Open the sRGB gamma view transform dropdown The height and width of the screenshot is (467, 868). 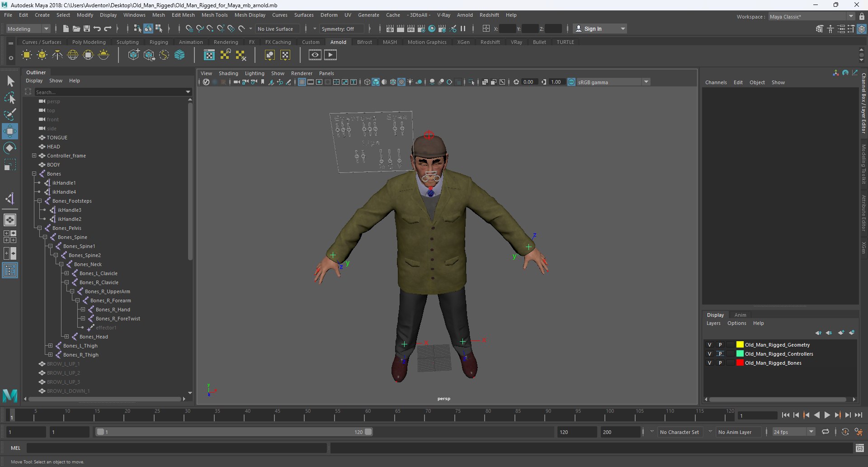613,82
